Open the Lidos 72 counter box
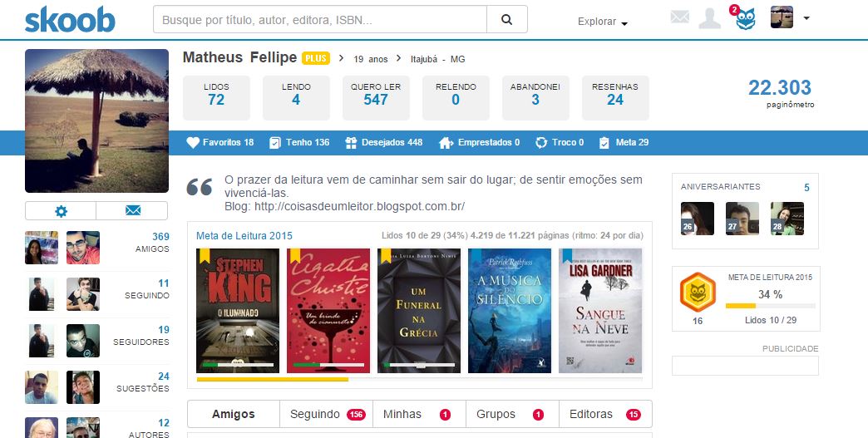 click(216, 98)
